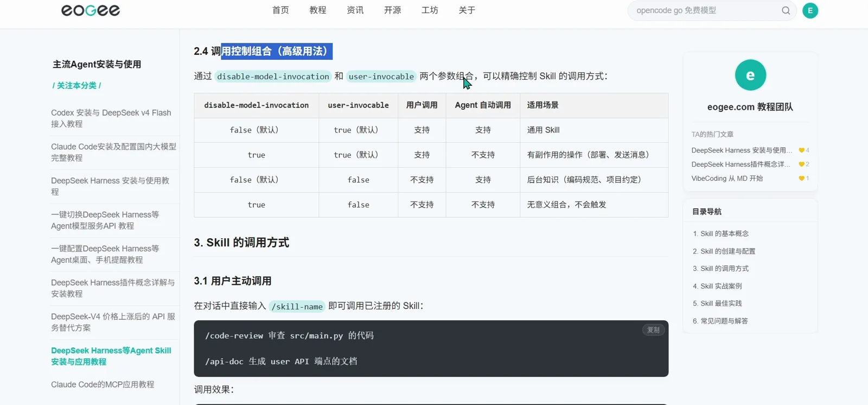Open the 首页 nav item
The height and width of the screenshot is (405, 868).
click(280, 10)
